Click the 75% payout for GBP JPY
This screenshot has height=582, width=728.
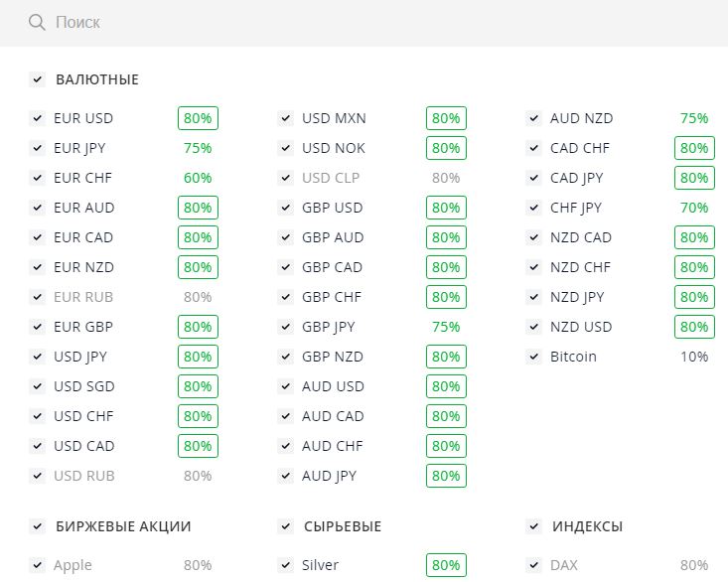point(446,327)
